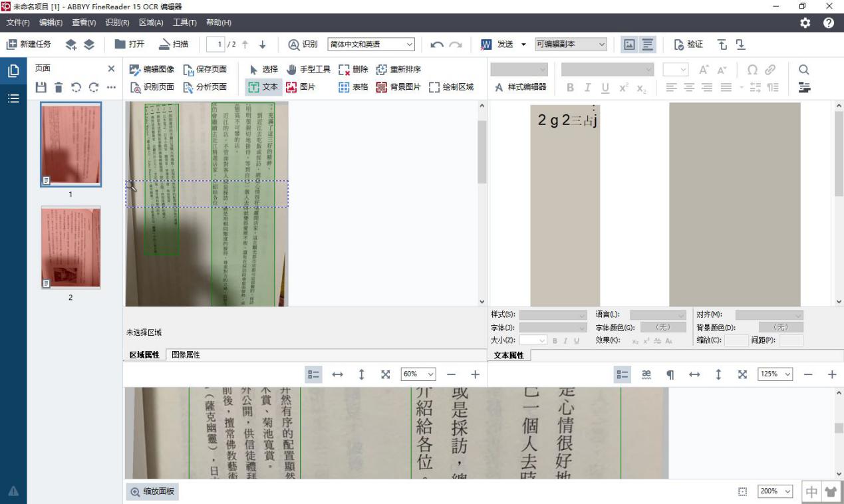This screenshot has height=504, width=844.
Task: Click 编辑图像 edit image tool
Action: click(152, 69)
